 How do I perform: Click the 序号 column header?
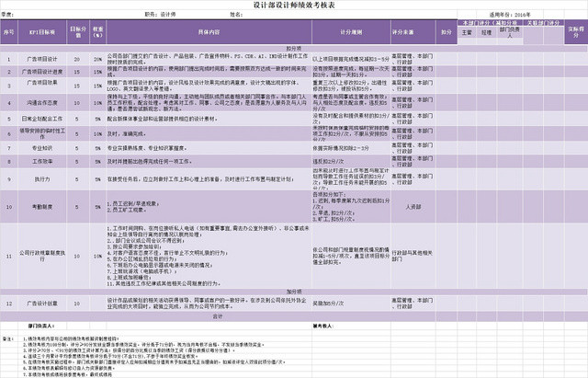(x=9, y=32)
